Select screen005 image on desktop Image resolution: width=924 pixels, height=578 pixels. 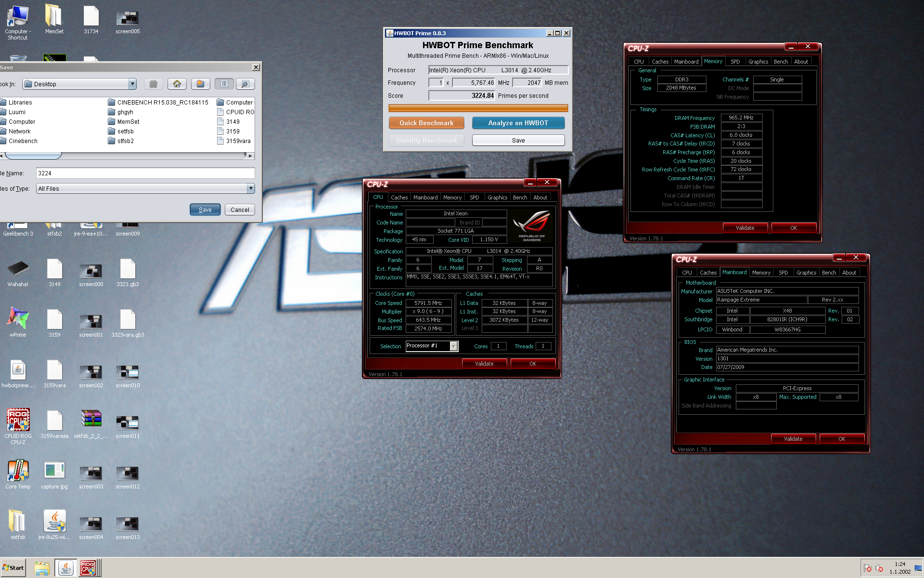[x=128, y=22]
